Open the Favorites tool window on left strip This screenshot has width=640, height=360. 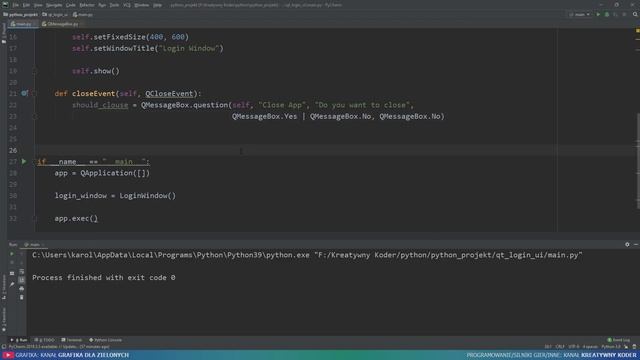pos(4,319)
